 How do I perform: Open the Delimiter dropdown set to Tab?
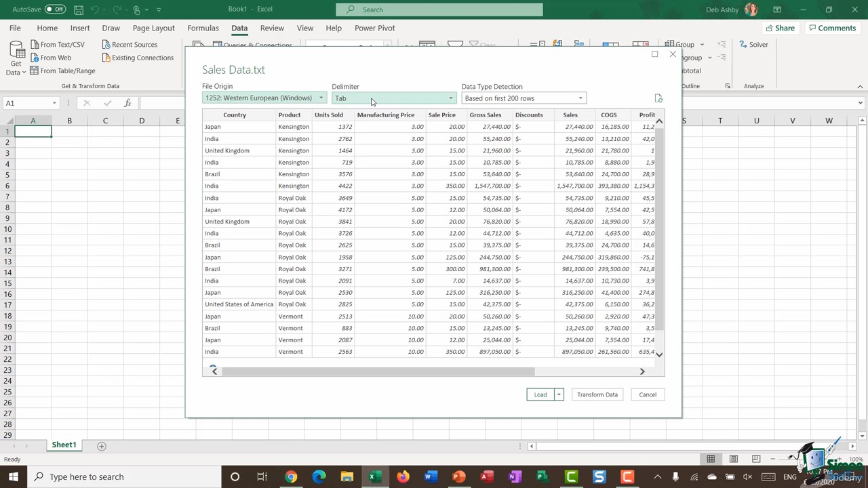click(x=394, y=98)
